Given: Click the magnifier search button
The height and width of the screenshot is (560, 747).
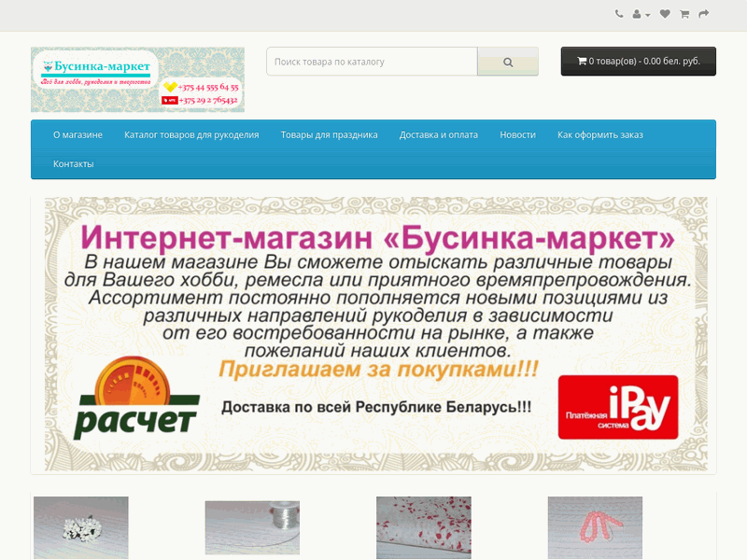Looking at the screenshot, I should [508, 62].
